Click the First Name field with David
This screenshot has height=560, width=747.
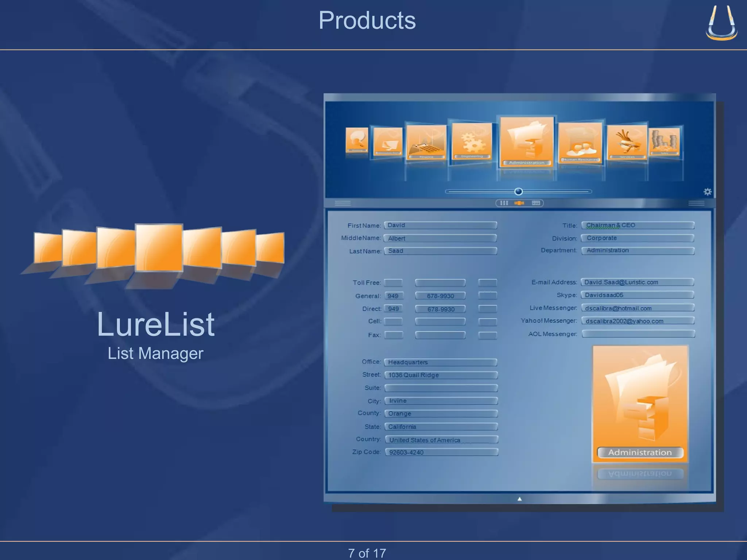coord(441,225)
